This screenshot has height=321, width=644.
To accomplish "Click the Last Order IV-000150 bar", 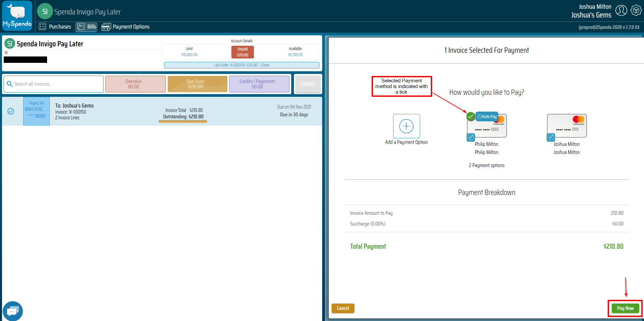I will tap(241, 65).
